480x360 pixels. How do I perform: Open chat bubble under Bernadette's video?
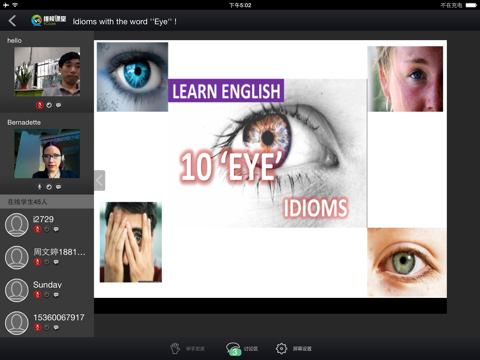[58, 187]
